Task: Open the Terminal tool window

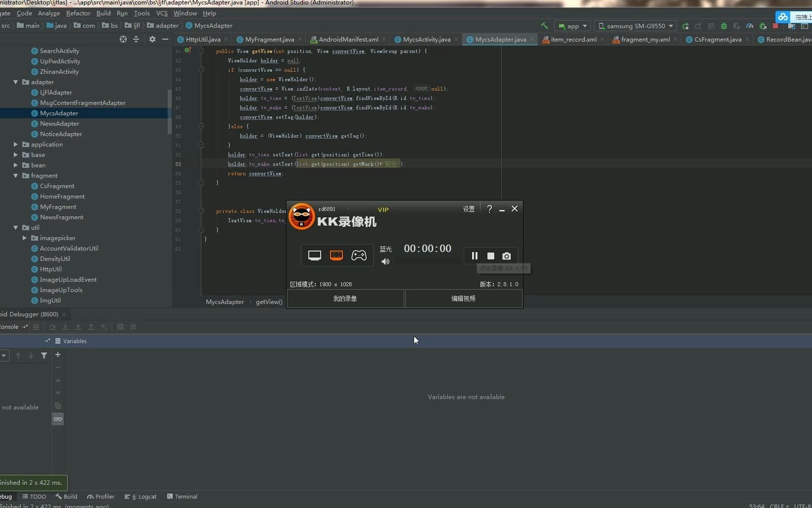Action: point(182,497)
